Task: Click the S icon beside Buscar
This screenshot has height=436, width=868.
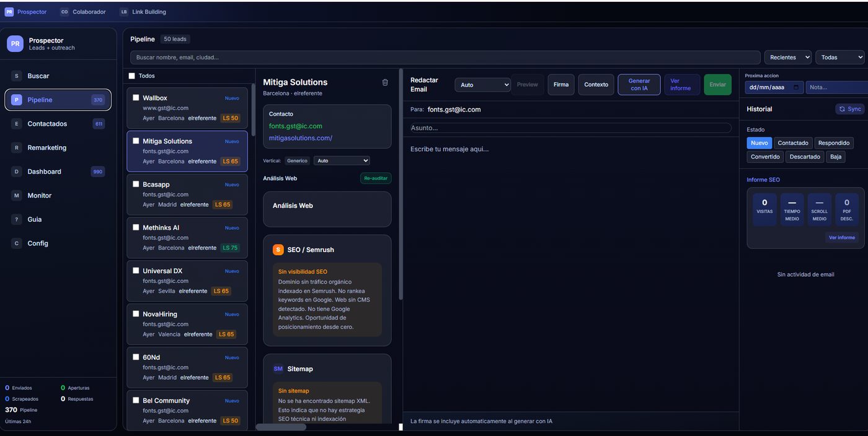Action: point(17,76)
